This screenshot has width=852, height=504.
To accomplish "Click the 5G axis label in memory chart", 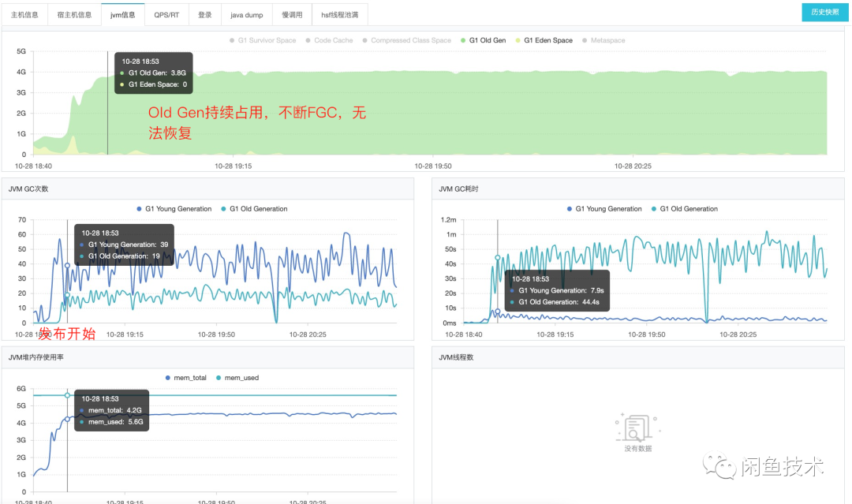I will pyautogui.click(x=21, y=51).
